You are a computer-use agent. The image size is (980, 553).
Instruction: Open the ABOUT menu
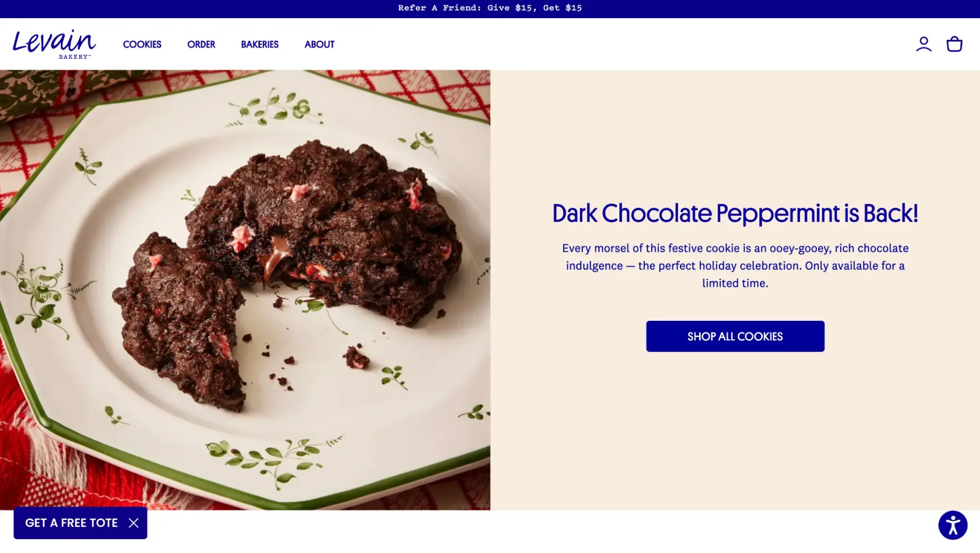[x=319, y=45]
